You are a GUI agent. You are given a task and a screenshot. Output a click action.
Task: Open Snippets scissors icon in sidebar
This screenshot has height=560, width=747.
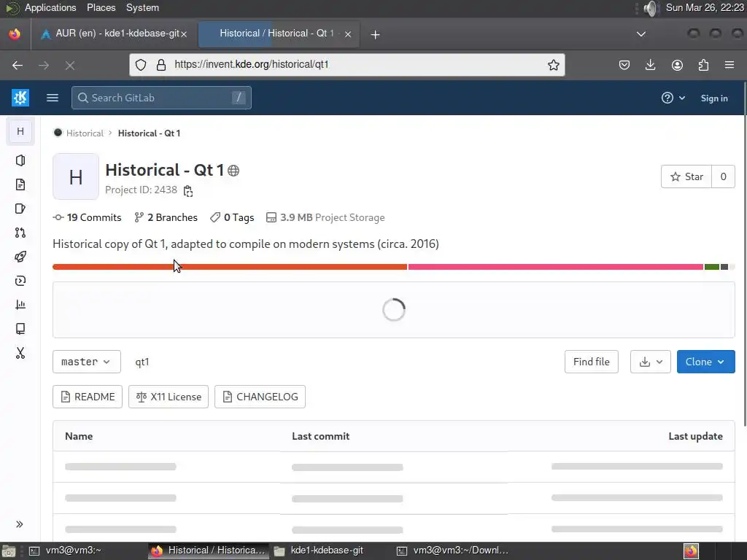(20, 353)
